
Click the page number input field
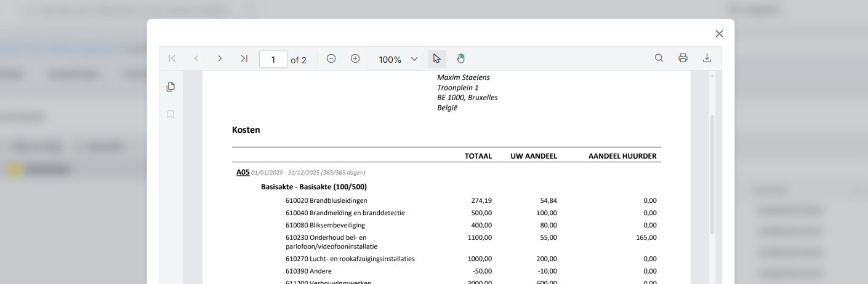pyautogui.click(x=273, y=60)
